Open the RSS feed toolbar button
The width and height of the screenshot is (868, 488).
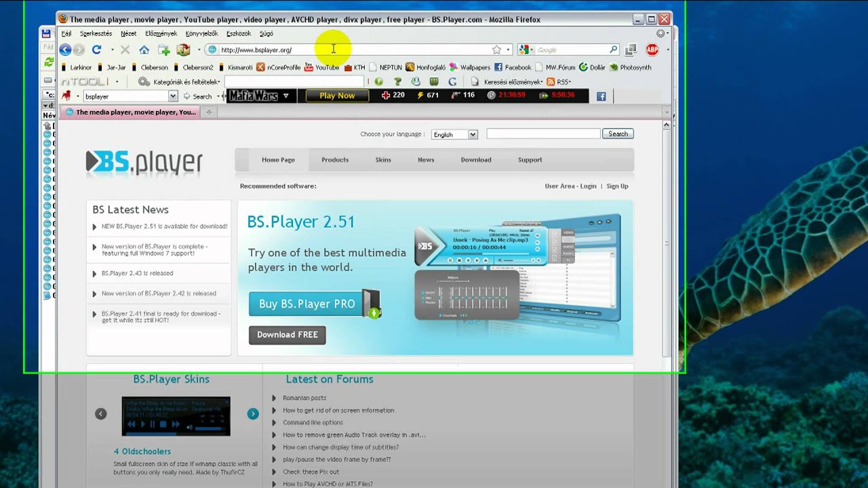[x=559, y=81]
